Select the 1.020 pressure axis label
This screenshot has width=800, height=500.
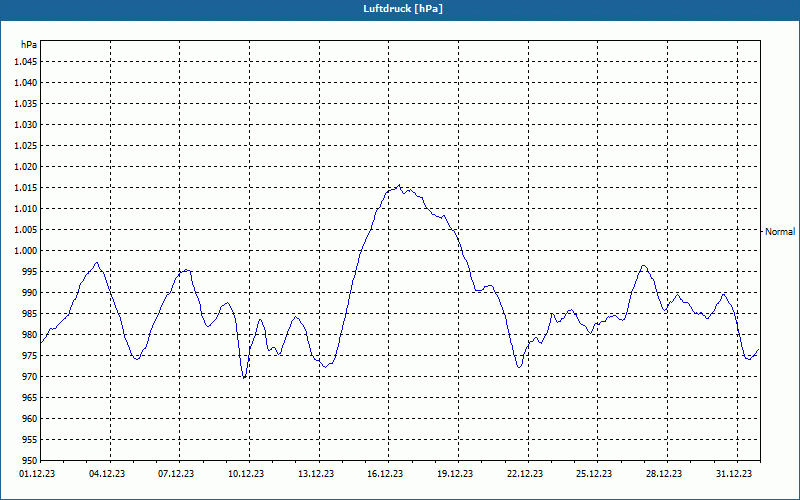point(26,166)
